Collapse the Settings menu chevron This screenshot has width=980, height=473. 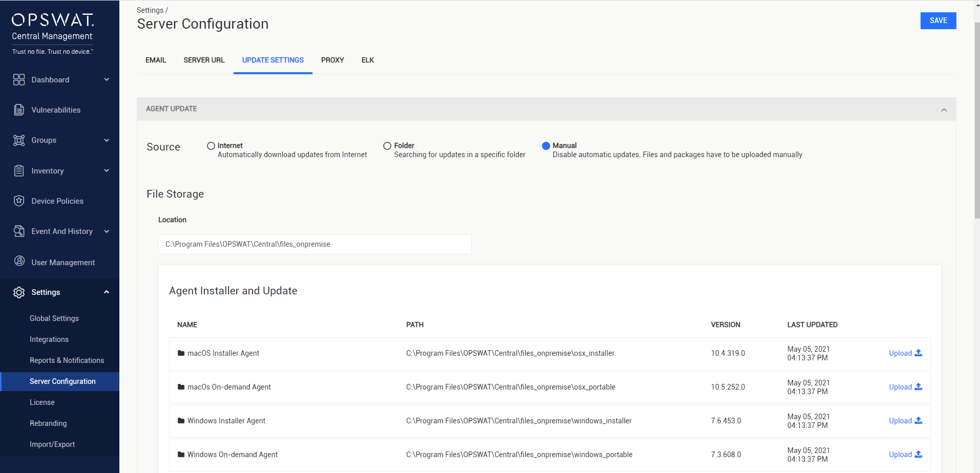107,292
